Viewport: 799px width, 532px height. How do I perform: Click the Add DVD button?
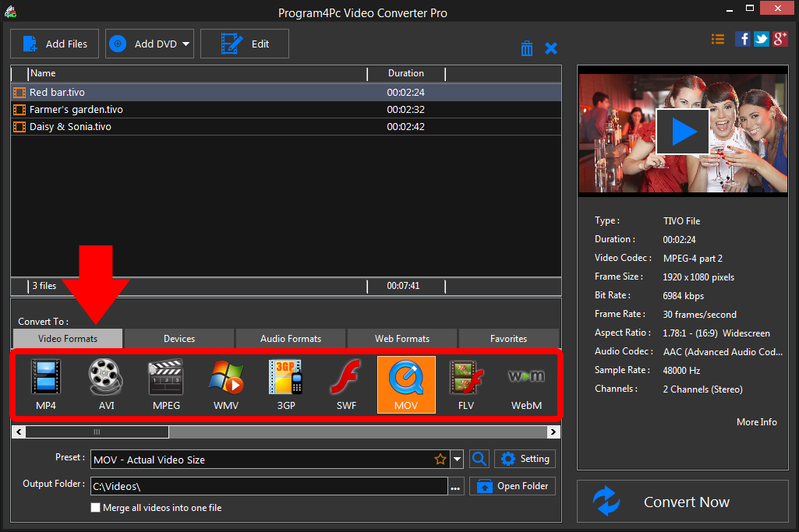pyautogui.click(x=150, y=44)
